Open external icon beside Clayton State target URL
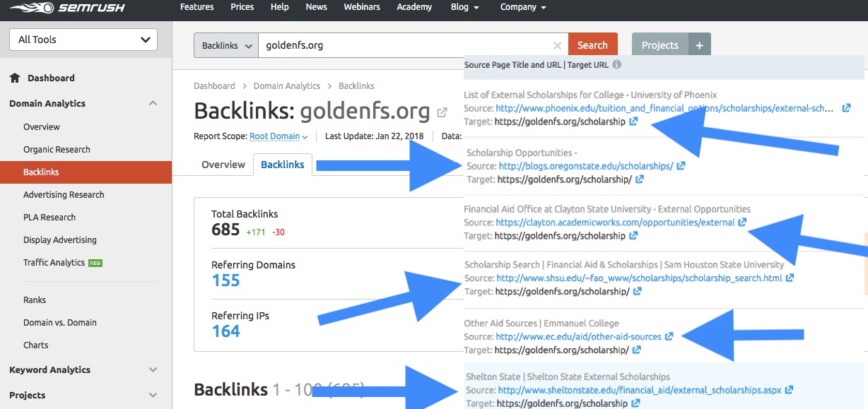This screenshot has height=409, width=868. coord(633,236)
